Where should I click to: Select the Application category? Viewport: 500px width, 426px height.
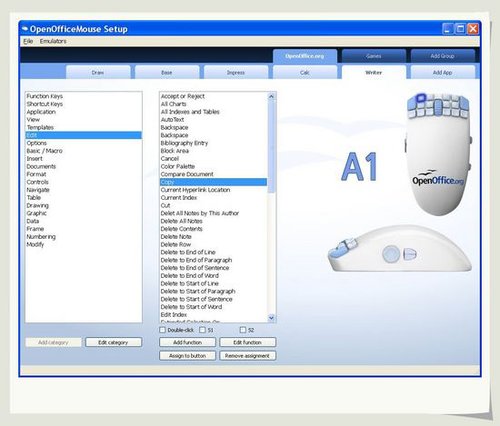coord(41,112)
